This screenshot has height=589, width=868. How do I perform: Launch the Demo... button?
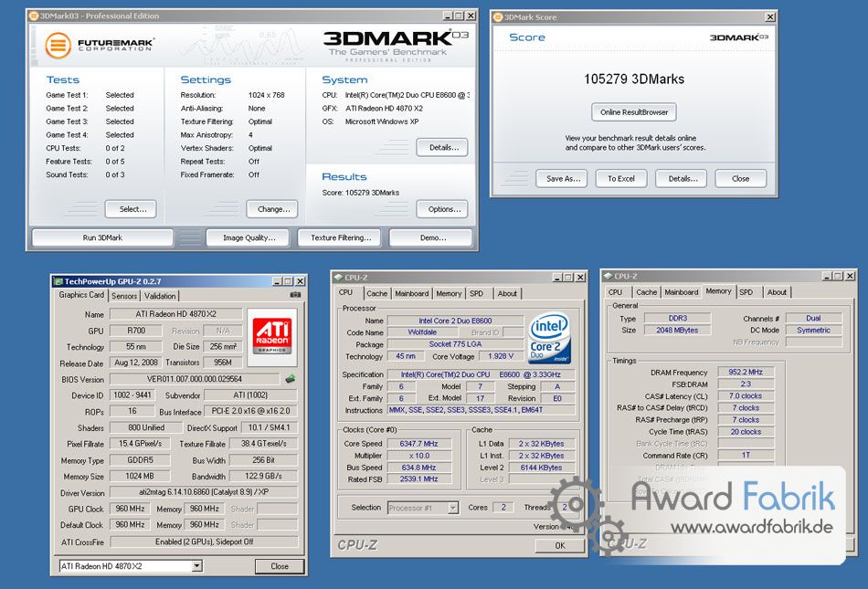pos(431,237)
